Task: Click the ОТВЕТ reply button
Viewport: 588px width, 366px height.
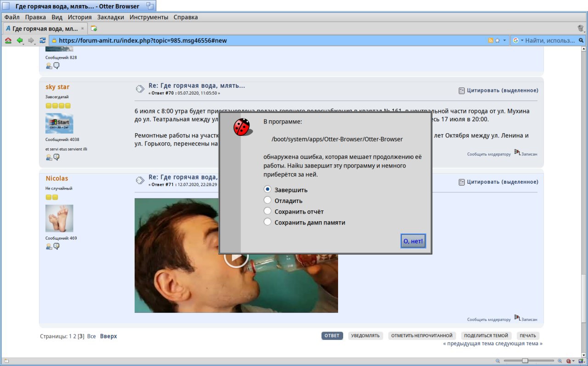Action: [332, 336]
